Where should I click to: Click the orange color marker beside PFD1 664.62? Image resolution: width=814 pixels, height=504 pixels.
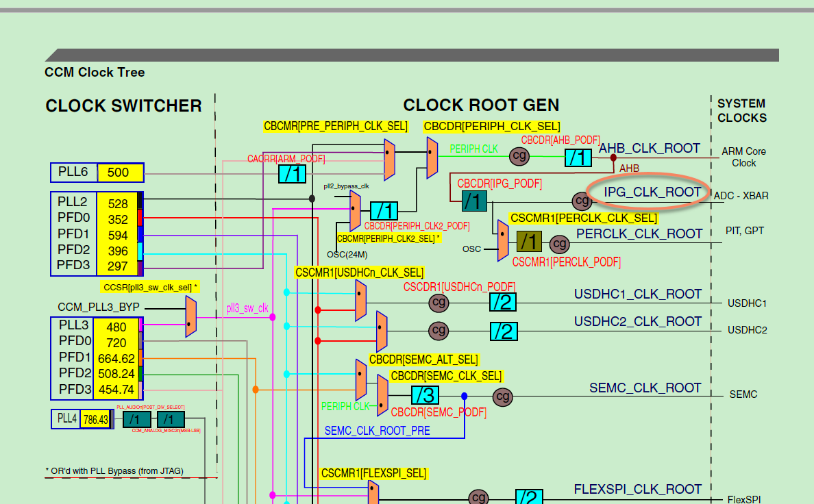click(140, 357)
